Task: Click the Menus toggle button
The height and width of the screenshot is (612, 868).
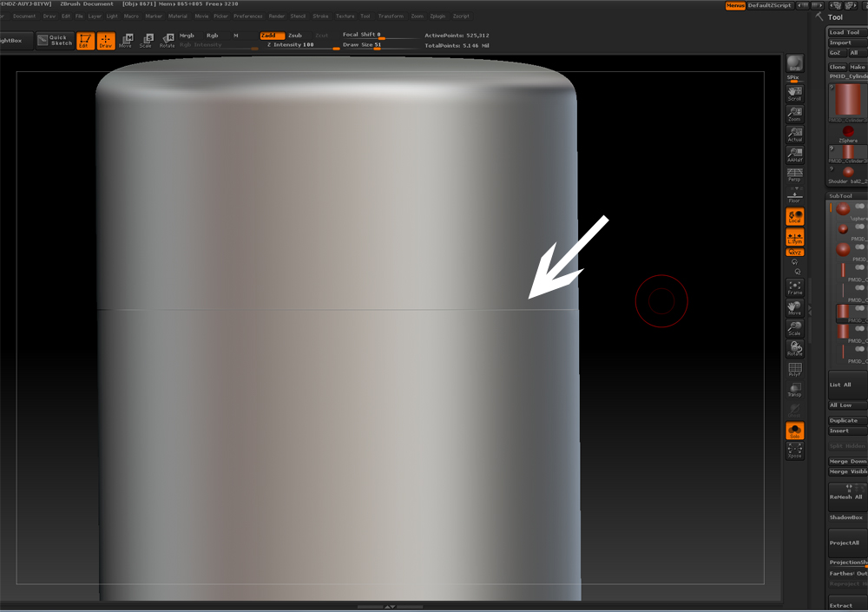Action: point(735,5)
